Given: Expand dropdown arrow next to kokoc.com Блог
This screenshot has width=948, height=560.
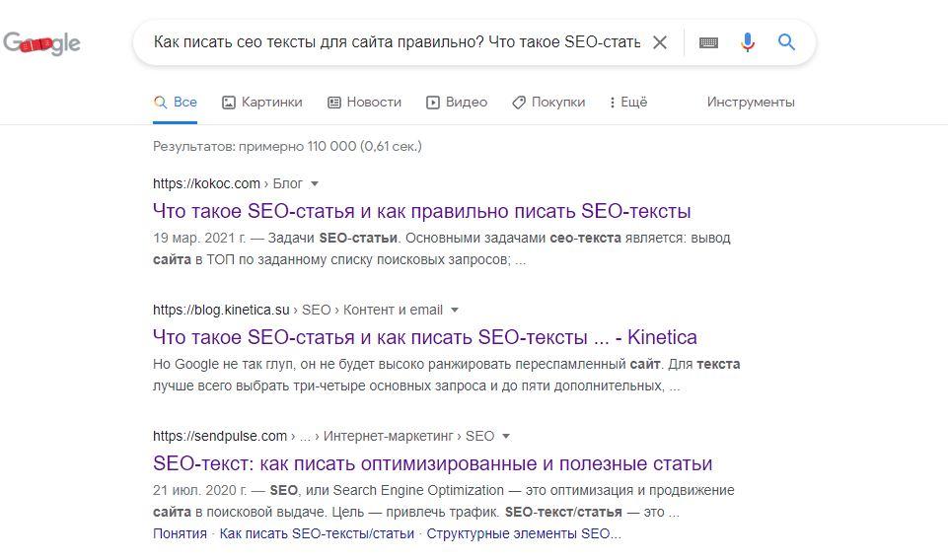Looking at the screenshot, I should pyautogui.click(x=315, y=183).
